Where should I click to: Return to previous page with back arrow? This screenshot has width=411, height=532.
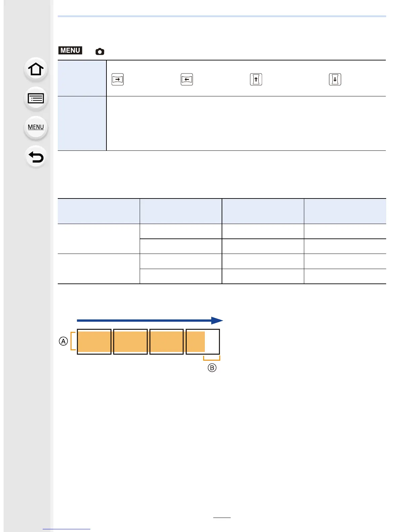click(x=36, y=157)
